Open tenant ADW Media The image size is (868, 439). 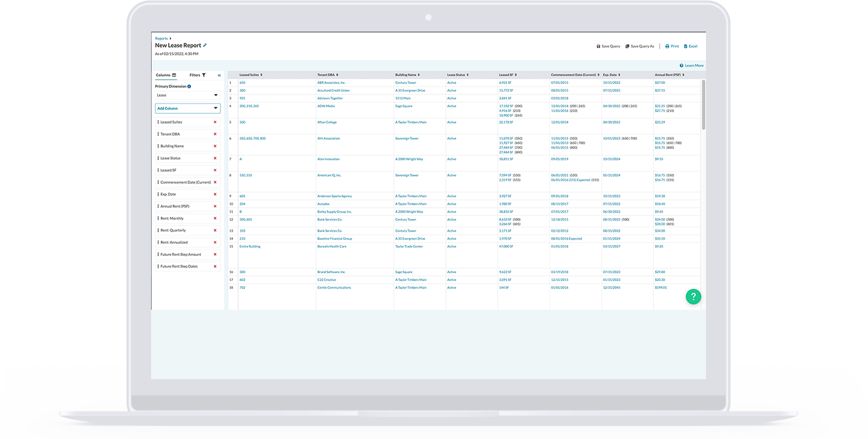326,106
